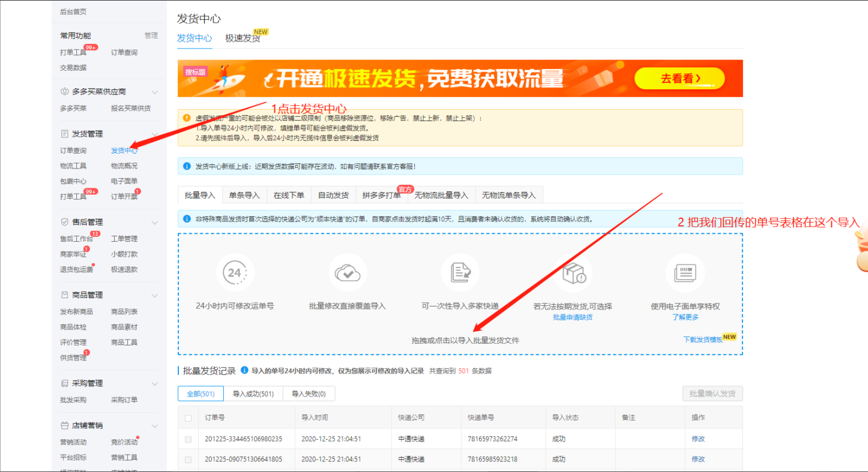Click tracking number 78165985923218
Screen dimensions: 868x472
point(493,459)
